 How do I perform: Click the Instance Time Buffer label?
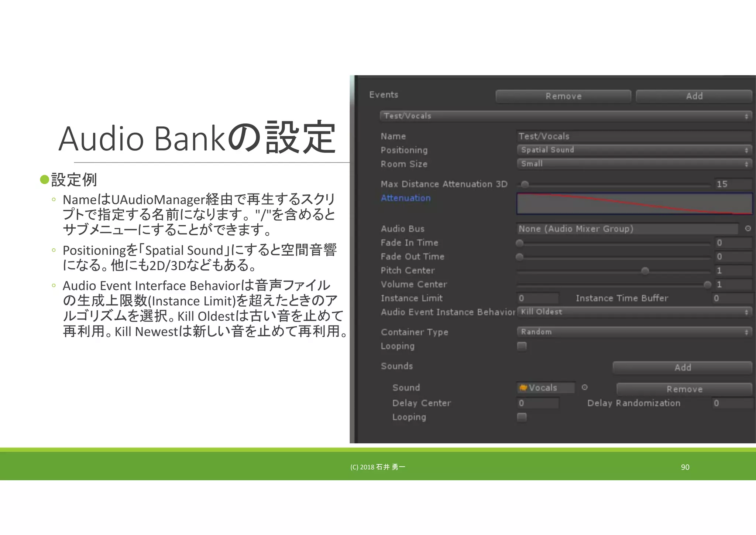point(622,298)
